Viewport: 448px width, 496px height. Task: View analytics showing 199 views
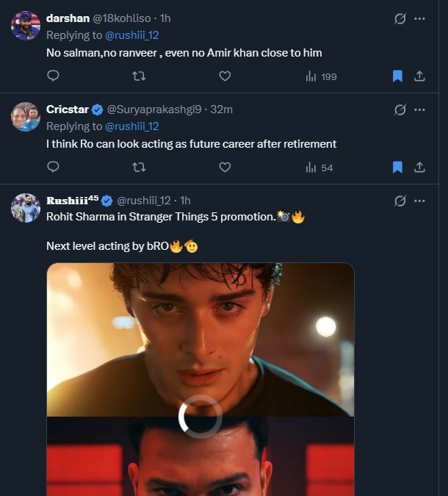pos(321,76)
